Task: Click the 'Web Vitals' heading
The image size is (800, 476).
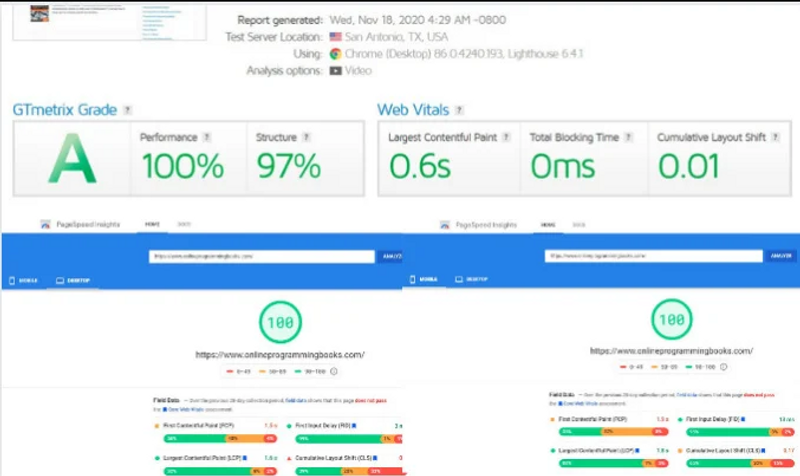Action: 413,110
